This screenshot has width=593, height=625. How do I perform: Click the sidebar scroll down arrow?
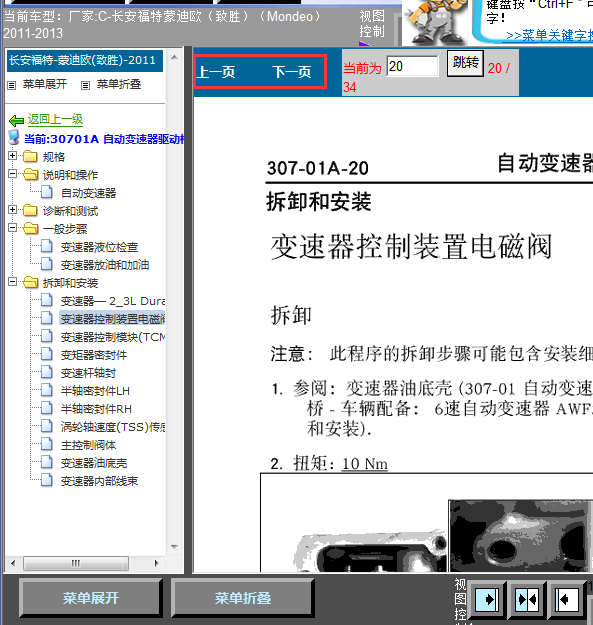click(x=174, y=546)
